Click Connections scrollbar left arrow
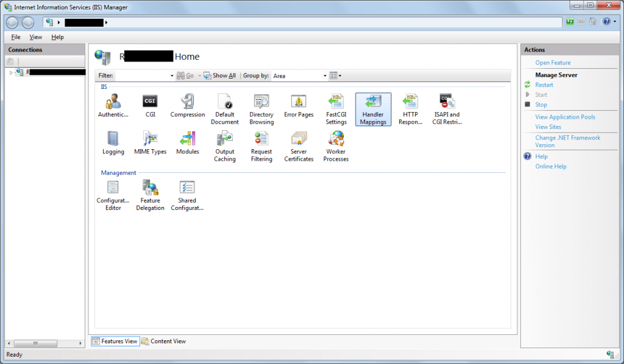624x364 pixels. click(9, 343)
